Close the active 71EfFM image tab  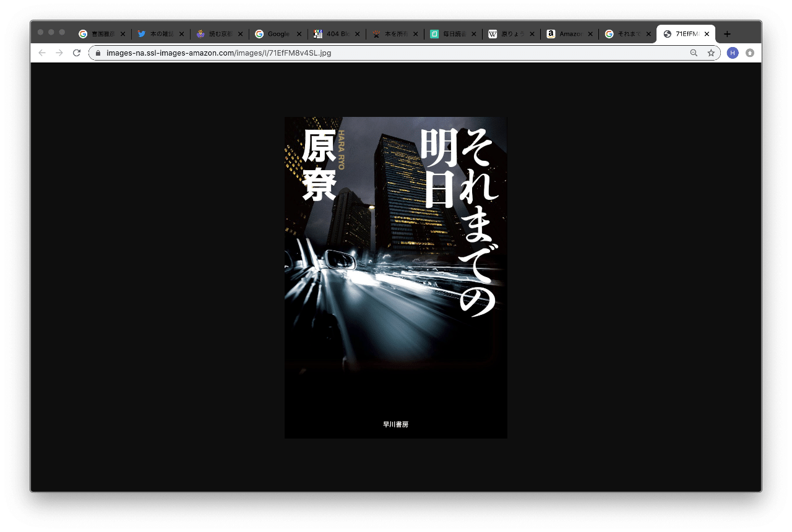coord(707,34)
